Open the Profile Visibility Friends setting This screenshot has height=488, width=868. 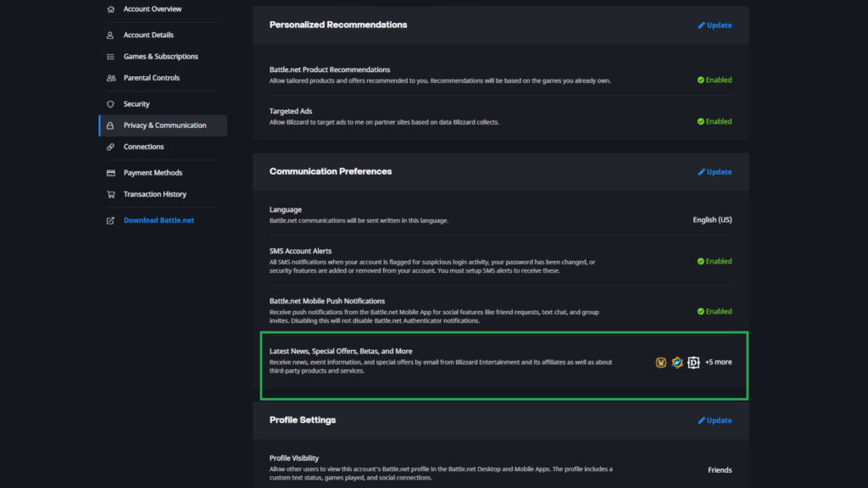pos(720,469)
